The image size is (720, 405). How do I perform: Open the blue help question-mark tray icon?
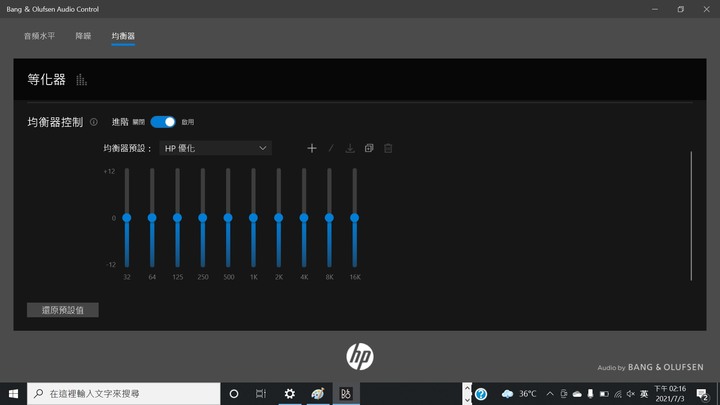[481, 394]
